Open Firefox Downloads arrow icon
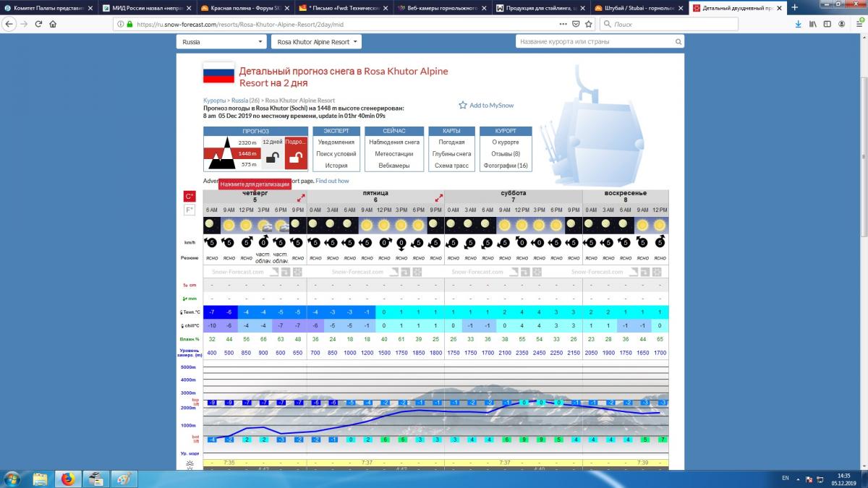This screenshot has height=488, width=868. (797, 24)
